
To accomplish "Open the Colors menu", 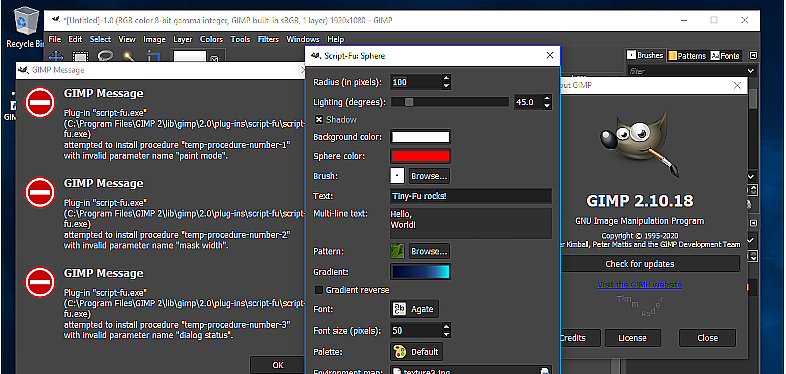I will click(x=211, y=39).
